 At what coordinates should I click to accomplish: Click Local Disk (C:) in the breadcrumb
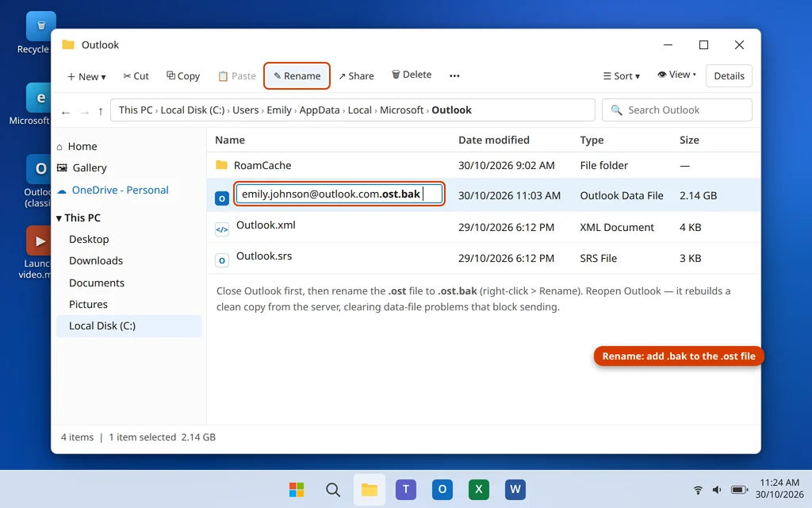tap(193, 110)
